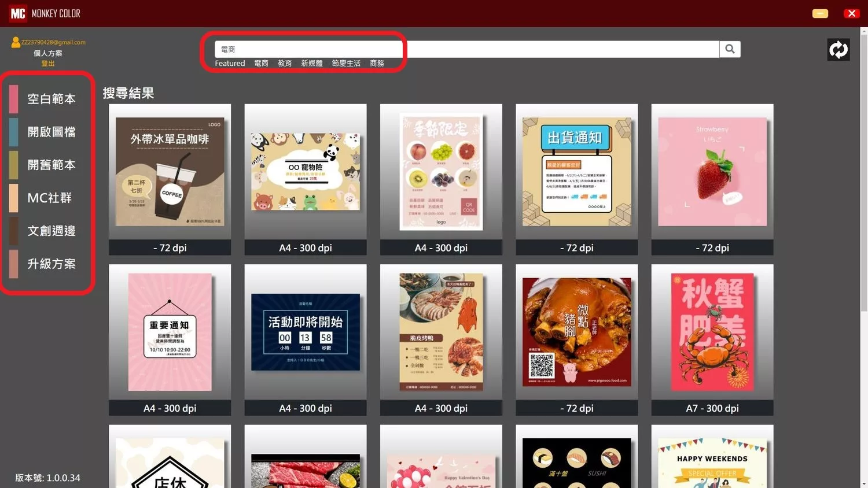Image resolution: width=868 pixels, height=488 pixels.
Task: Open the raw beef slices template
Action: (306, 457)
